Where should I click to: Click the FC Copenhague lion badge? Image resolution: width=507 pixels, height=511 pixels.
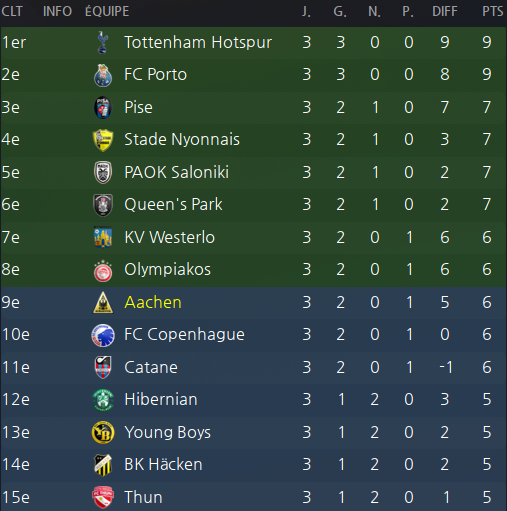pos(103,335)
